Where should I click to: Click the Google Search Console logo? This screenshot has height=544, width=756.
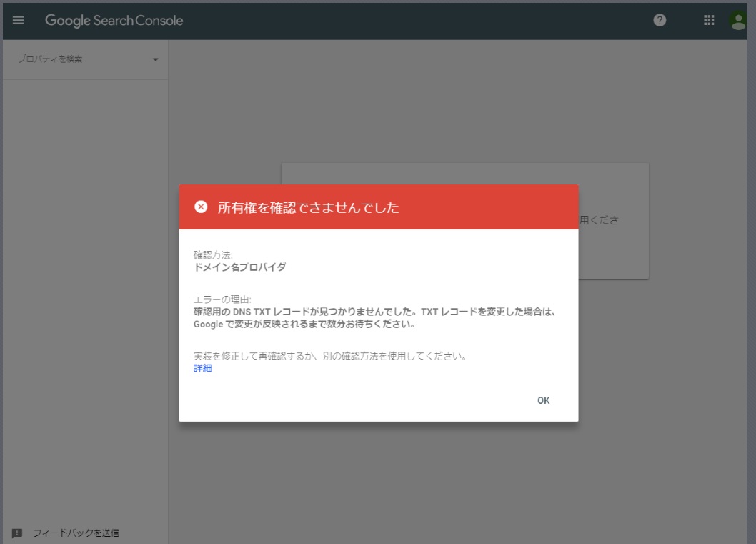click(113, 20)
